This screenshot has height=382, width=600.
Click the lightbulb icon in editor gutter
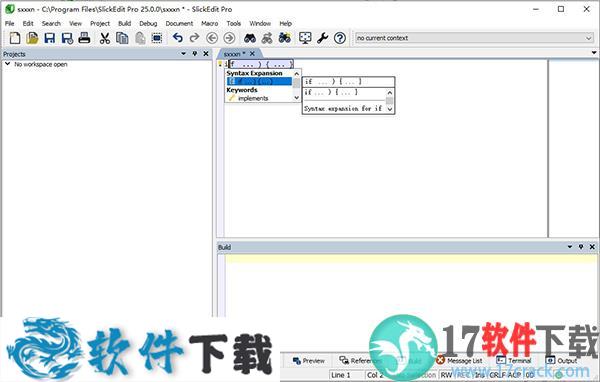[220, 64]
